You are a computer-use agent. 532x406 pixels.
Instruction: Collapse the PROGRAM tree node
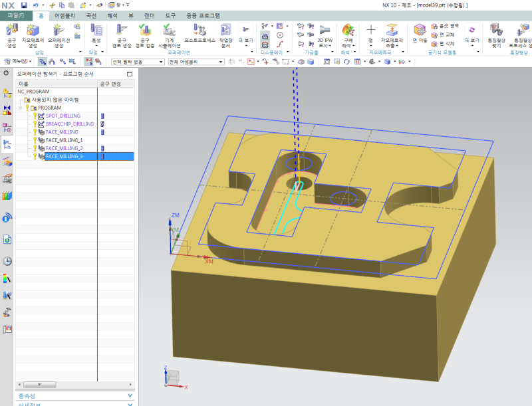(21, 108)
